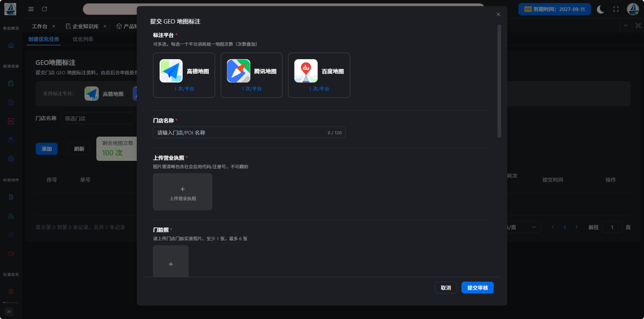Open the home icon in sidebar
644x319 pixels.
click(x=11, y=45)
